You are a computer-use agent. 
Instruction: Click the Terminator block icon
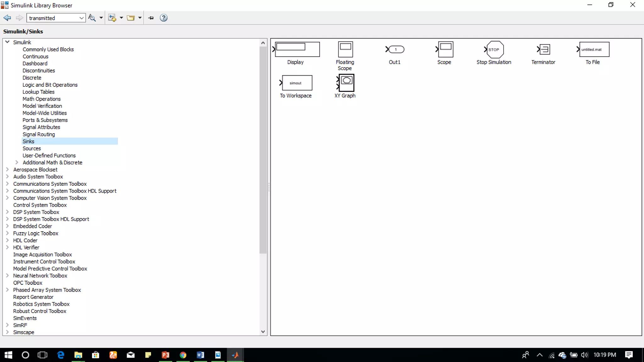coord(545,49)
